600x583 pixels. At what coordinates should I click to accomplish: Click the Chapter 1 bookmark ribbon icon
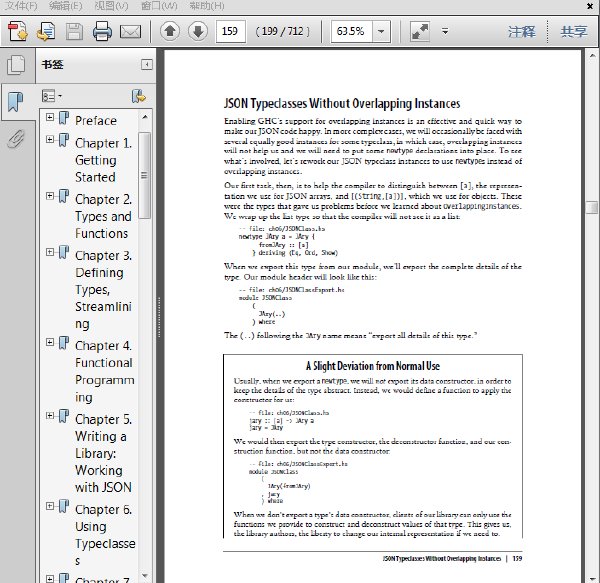tap(64, 140)
